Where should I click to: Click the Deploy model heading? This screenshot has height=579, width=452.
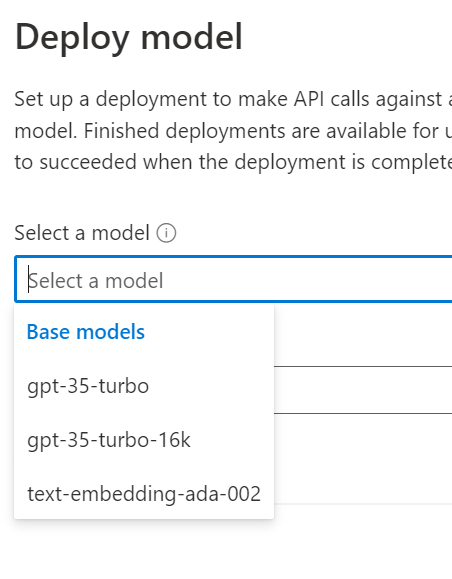pos(129,37)
